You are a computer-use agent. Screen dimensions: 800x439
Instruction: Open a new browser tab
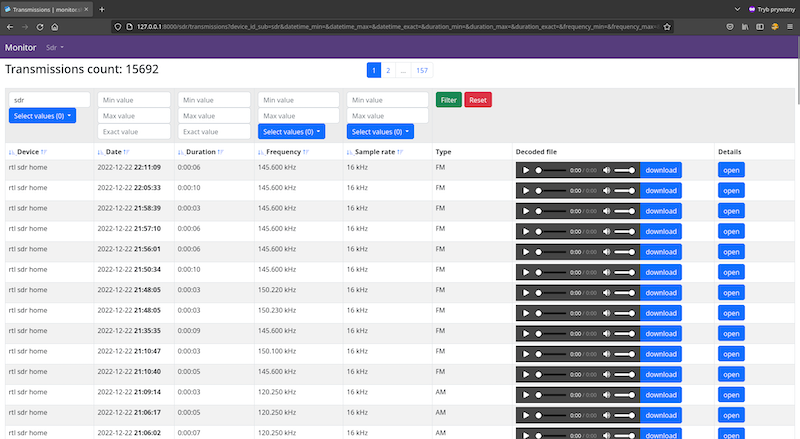pos(102,9)
